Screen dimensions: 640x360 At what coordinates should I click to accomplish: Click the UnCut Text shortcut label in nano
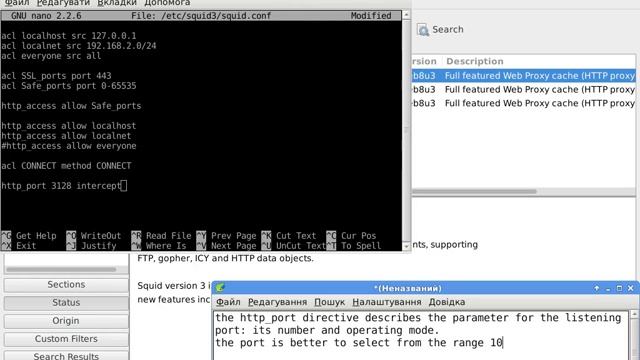point(301,246)
